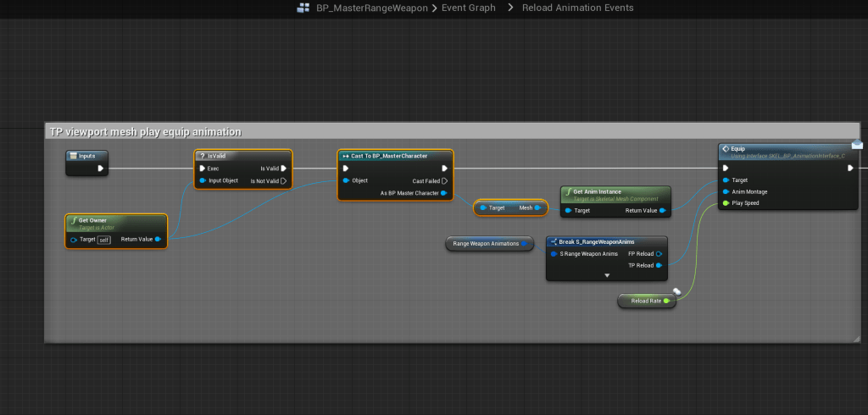Click the green Play Speed pin on Equip
Image resolution: width=868 pixels, height=415 pixels.
[x=725, y=203]
